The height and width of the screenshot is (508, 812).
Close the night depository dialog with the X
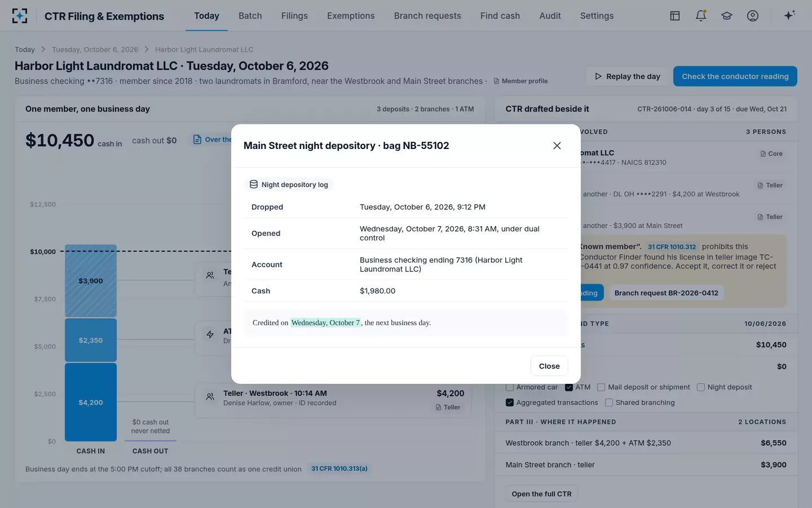(x=557, y=146)
